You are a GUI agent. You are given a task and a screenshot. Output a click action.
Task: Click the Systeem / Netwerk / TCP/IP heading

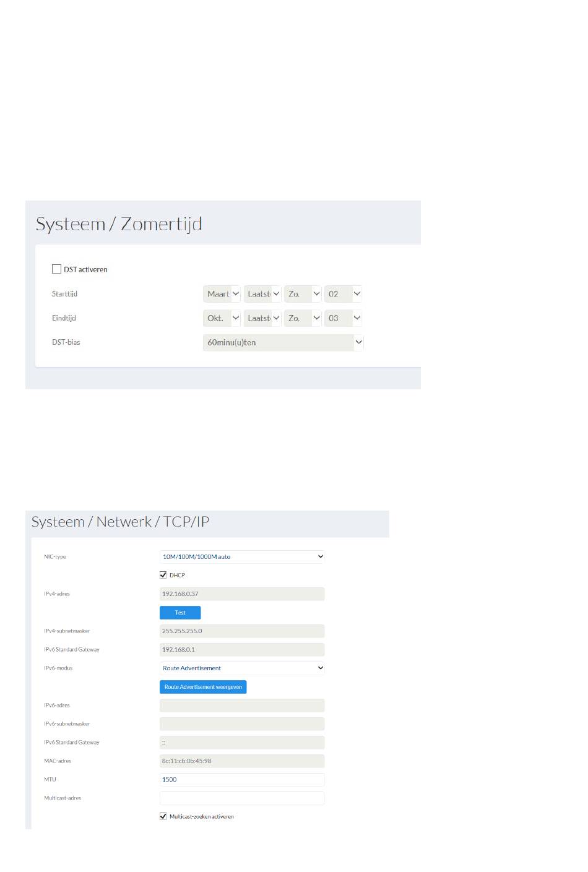[120, 522]
